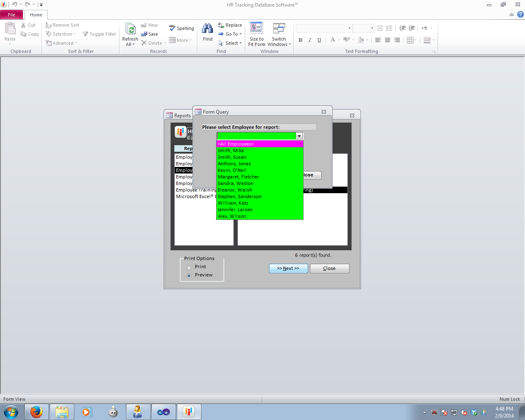Click the >> Next >> button
Image resolution: width=525 pixels, height=420 pixels.
[x=288, y=268]
